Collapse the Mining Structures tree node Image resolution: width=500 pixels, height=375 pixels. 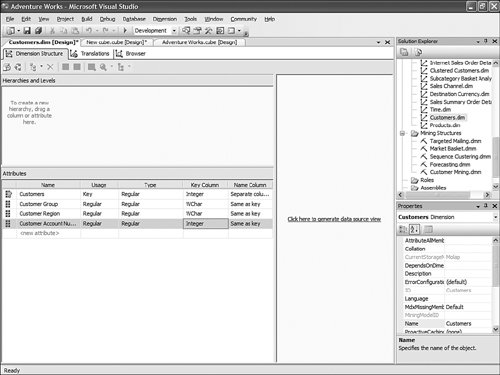402,133
